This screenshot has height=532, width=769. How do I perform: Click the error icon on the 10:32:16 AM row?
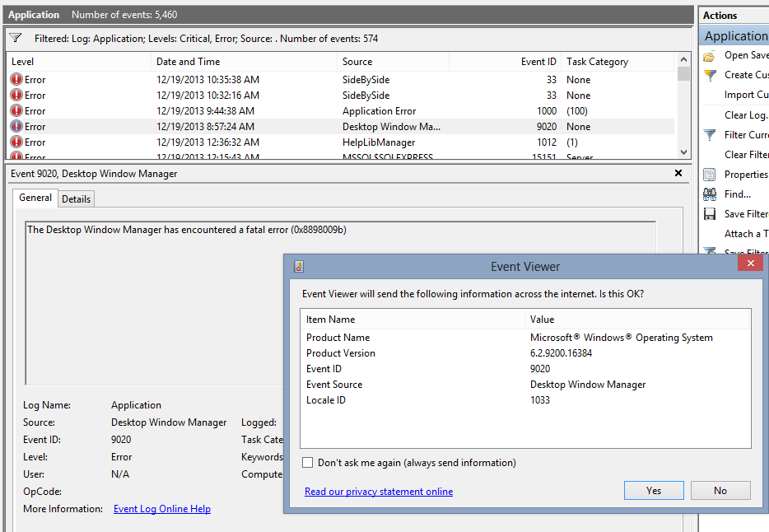click(16, 96)
